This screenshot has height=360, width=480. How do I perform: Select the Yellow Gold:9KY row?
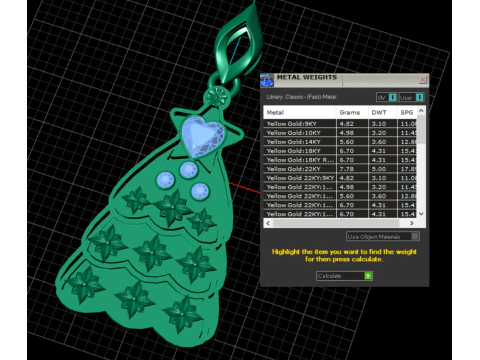(340, 124)
